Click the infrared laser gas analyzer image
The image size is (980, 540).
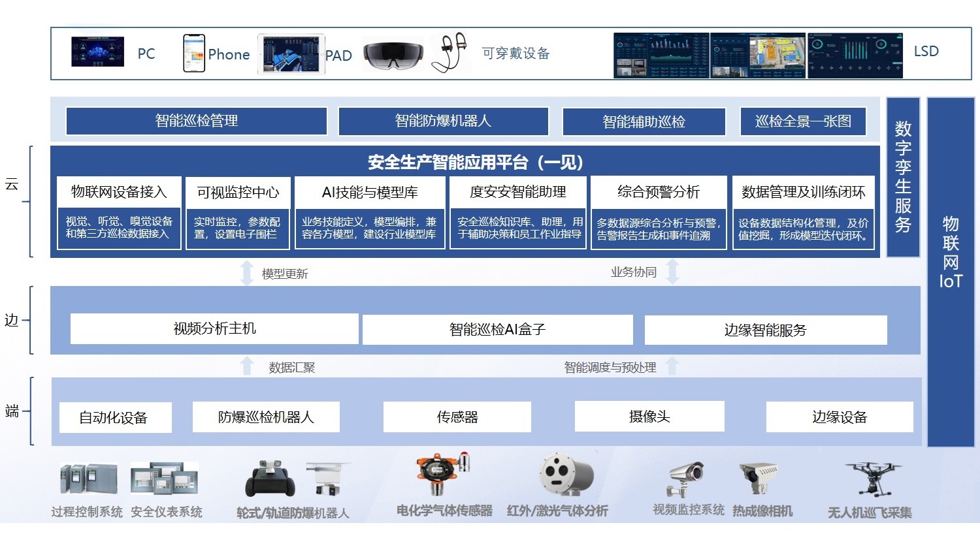(x=566, y=476)
